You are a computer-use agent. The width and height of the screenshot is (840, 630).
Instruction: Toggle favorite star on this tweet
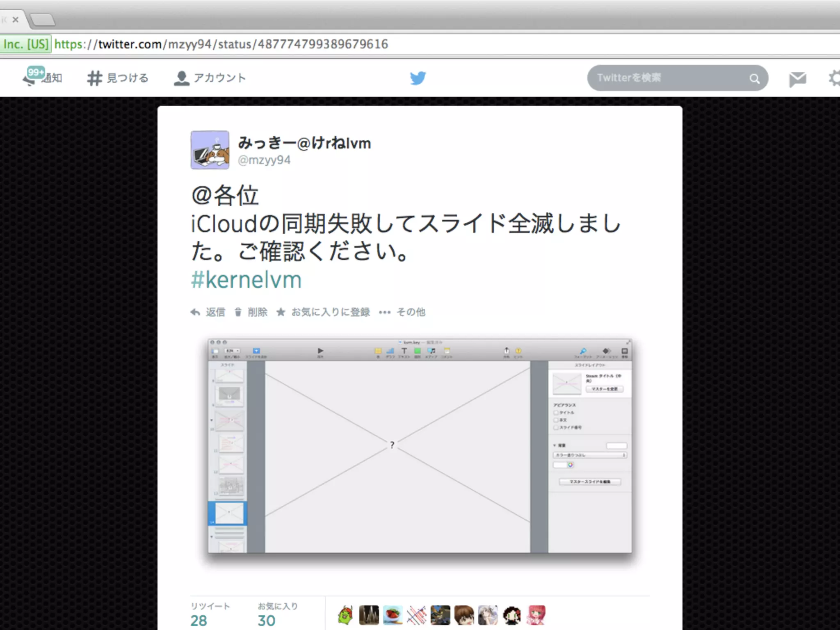point(281,312)
